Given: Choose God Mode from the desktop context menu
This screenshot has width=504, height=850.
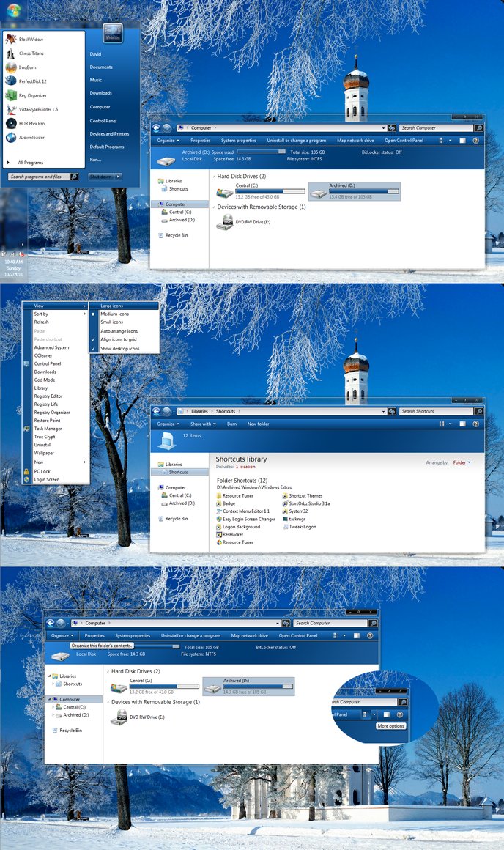Looking at the screenshot, I should coord(44,380).
